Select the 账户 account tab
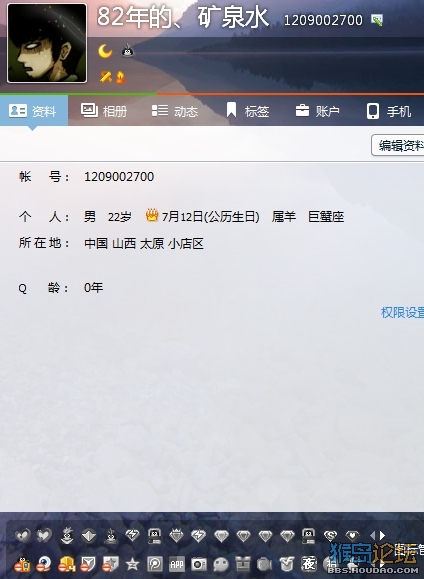This screenshot has height=579, width=424. coord(318,111)
